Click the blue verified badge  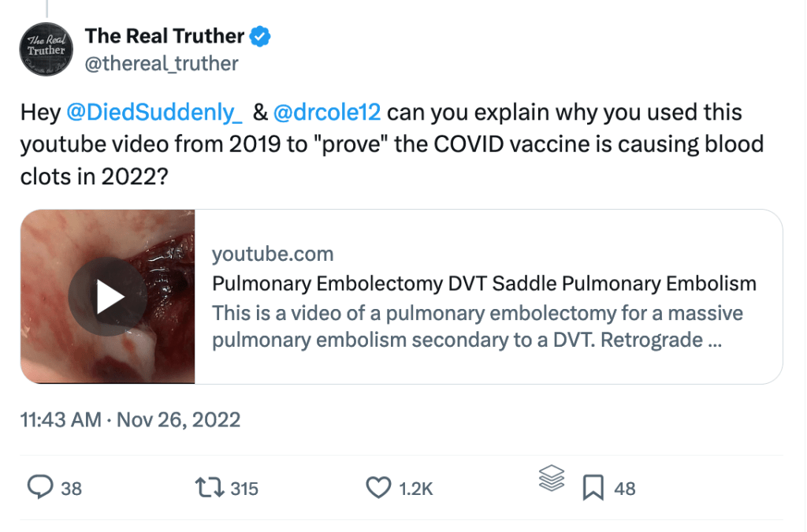(261, 35)
